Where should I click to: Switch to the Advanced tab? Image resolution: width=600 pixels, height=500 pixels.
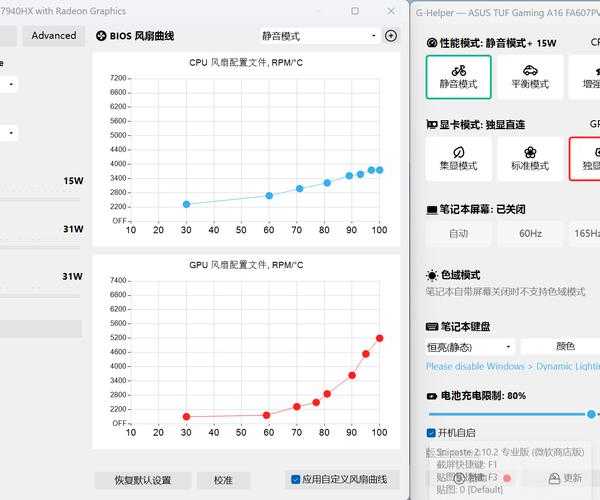click(54, 36)
